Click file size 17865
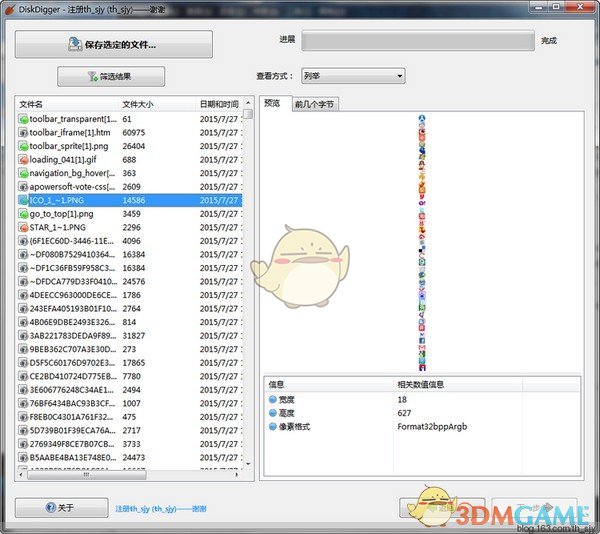Viewport: 600px width, 534px height. coord(134,363)
